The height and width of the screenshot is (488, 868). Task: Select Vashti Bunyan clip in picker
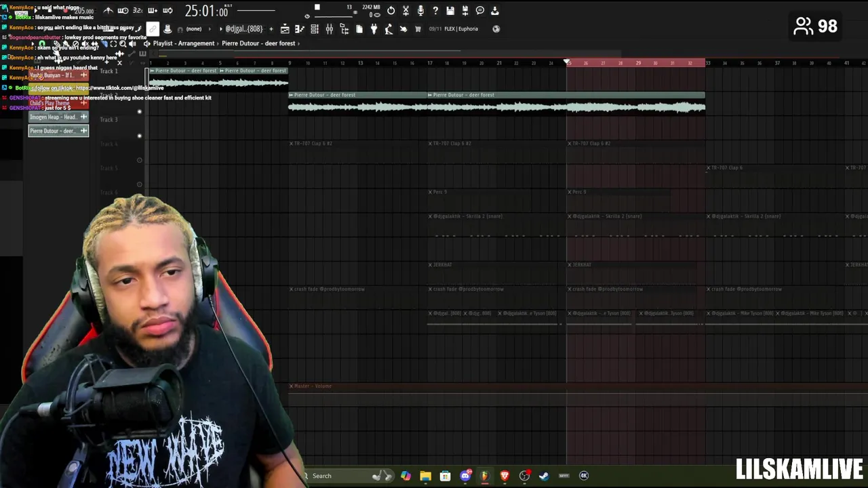click(58, 75)
